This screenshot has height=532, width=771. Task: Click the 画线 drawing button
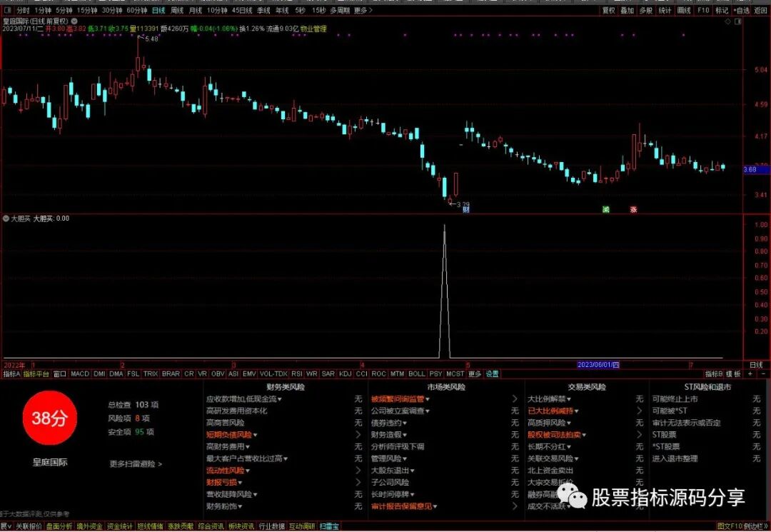click(x=684, y=10)
